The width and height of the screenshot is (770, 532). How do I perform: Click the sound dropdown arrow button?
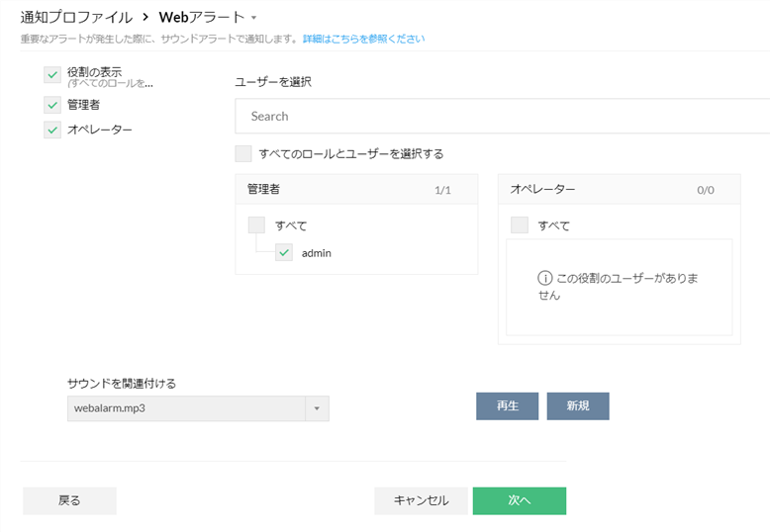tap(318, 408)
